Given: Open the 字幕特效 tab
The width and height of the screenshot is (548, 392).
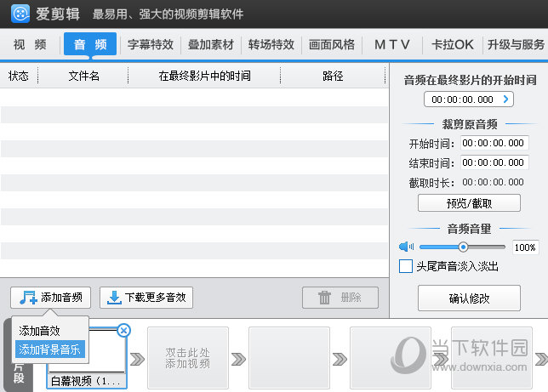Looking at the screenshot, I should (151, 44).
